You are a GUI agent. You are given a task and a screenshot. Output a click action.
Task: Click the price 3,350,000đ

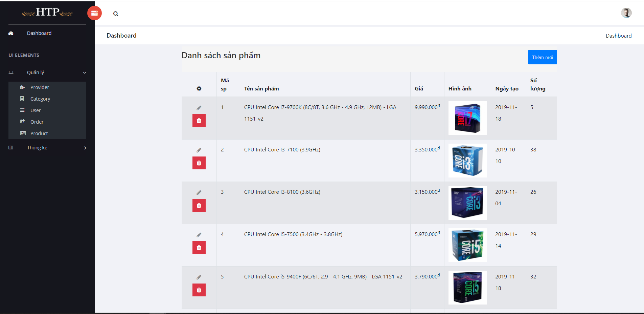[x=427, y=149]
